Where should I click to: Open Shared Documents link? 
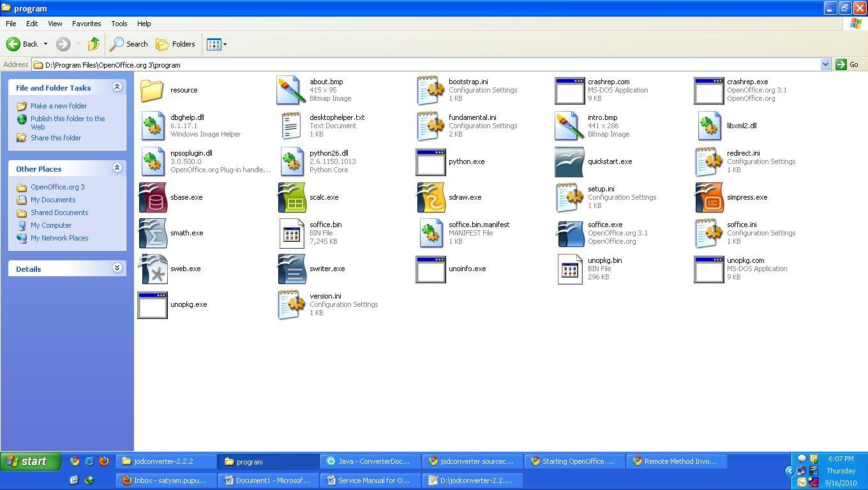(59, 212)
